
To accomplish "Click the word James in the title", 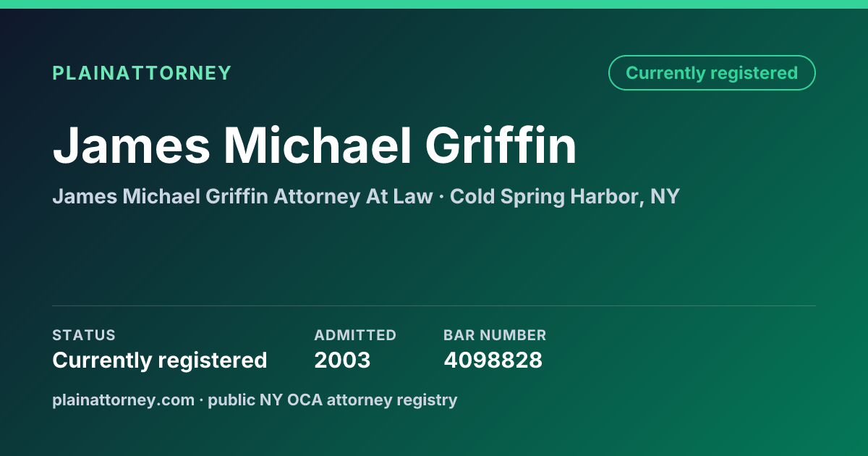I will (x=131, y=145).
